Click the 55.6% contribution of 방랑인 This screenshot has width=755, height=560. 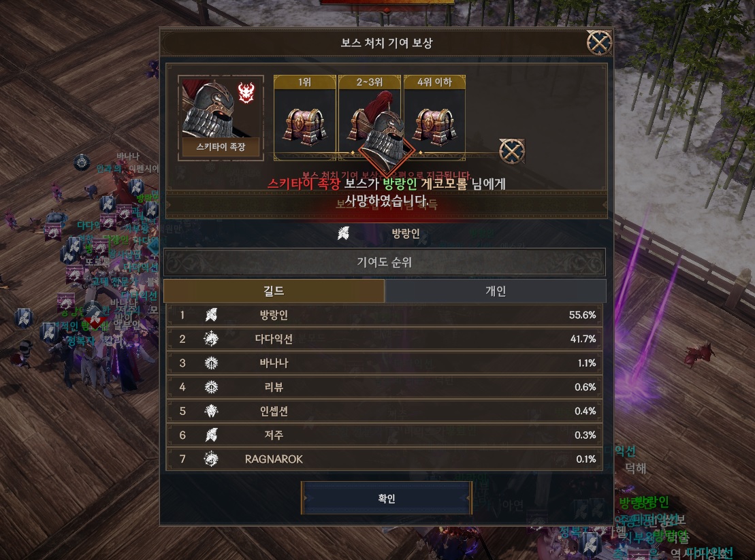582,314
